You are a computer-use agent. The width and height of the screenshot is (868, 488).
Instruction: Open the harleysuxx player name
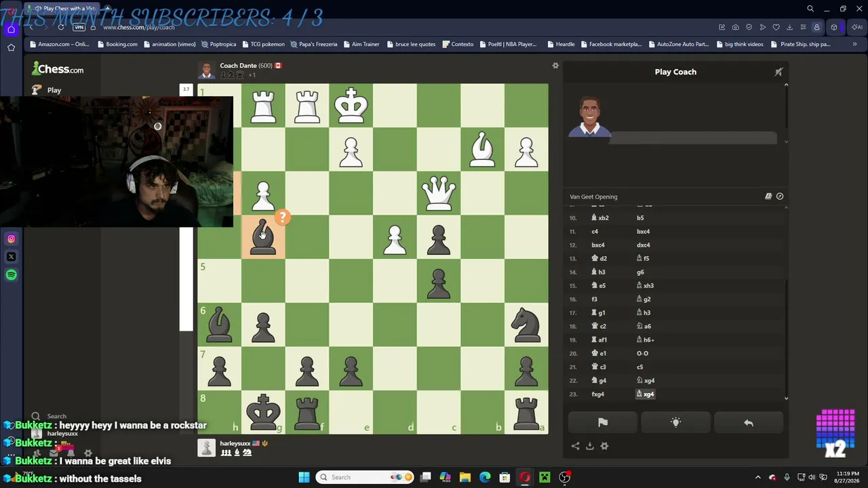235,444
